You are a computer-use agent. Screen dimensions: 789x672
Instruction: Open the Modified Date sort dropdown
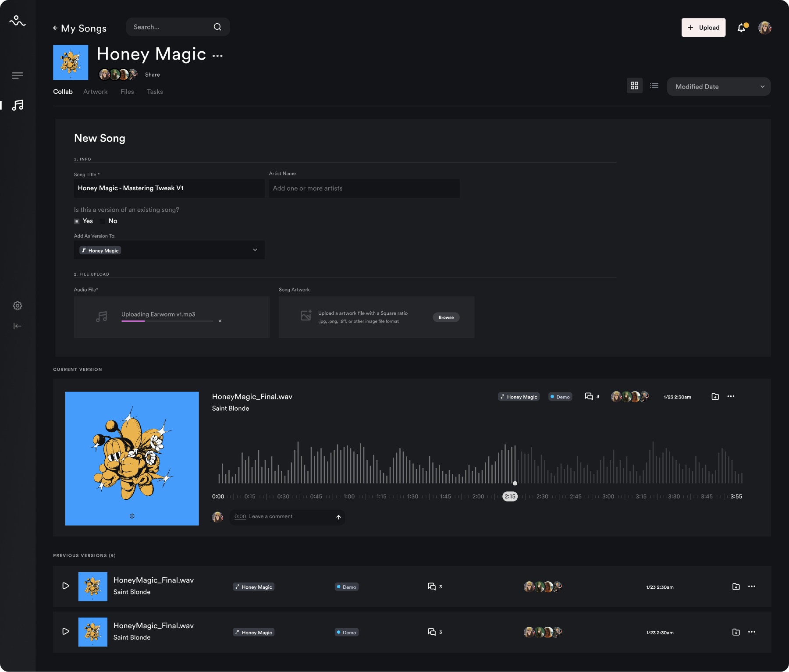(718, 87)
